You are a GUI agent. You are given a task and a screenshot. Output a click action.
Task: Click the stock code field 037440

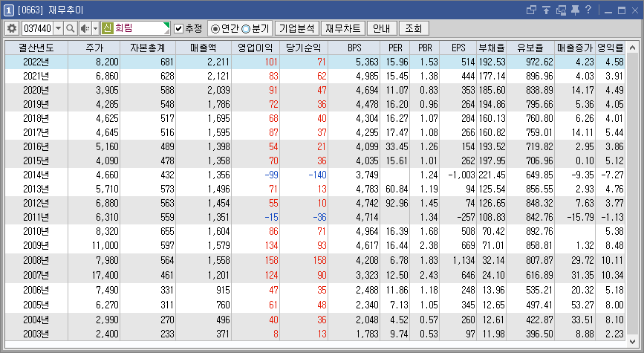[x=37, y=28]
